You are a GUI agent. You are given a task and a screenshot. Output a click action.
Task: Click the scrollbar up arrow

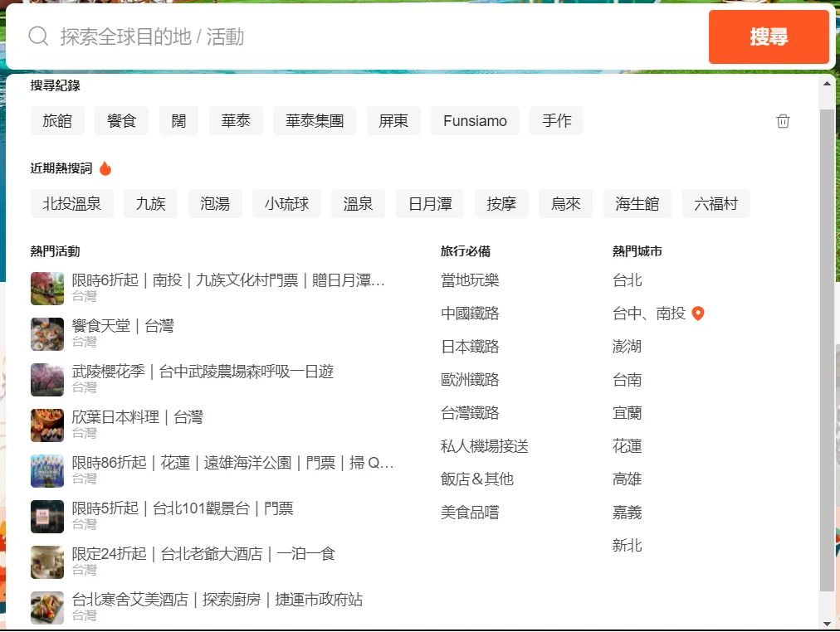click(827, 84)
